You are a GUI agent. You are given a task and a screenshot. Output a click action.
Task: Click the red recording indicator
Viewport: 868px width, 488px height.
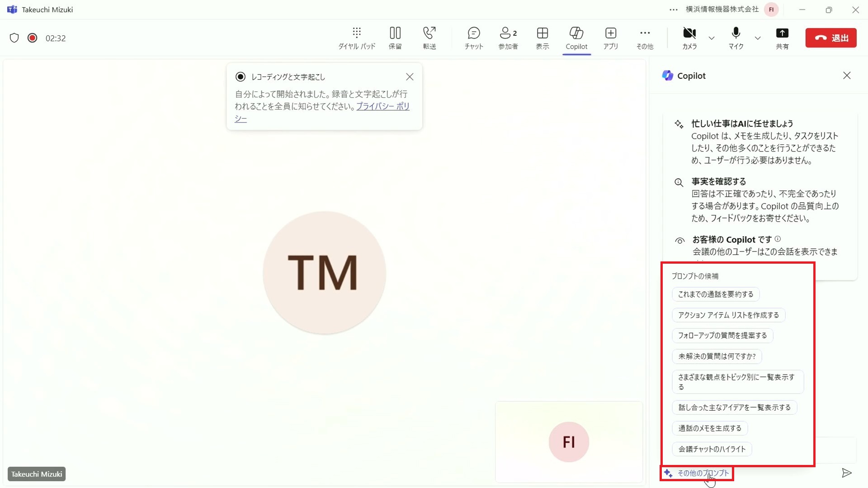coord(32,38)
